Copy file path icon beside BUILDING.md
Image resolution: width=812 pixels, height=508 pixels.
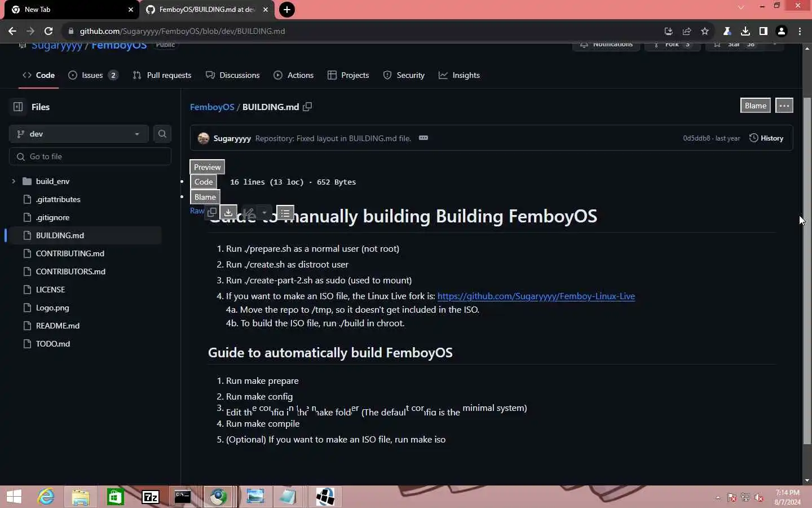(x=307, y=107)
